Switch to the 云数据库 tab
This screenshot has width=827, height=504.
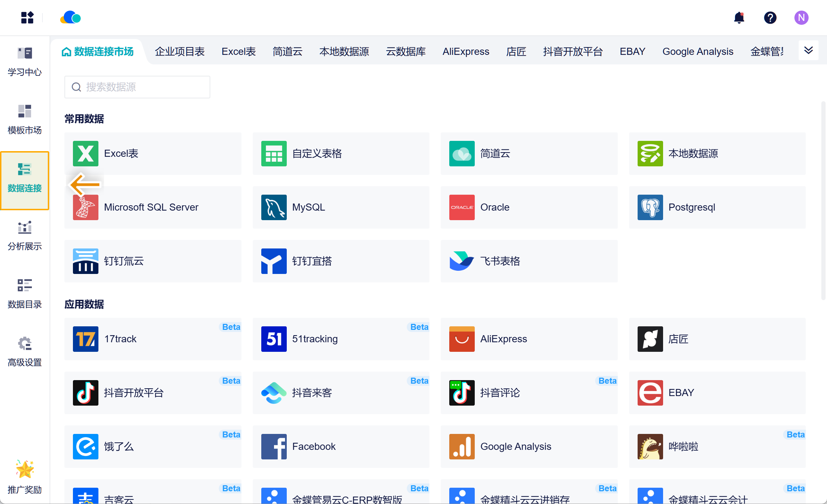406,52
